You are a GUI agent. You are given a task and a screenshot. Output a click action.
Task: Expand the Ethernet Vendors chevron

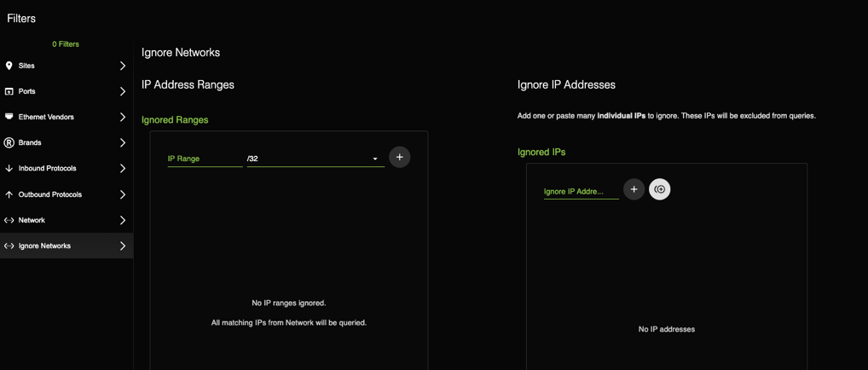point(123,117)
